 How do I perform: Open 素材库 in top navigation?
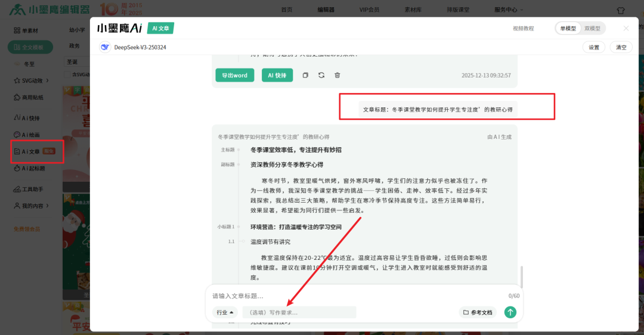click(x=413, y=10)
